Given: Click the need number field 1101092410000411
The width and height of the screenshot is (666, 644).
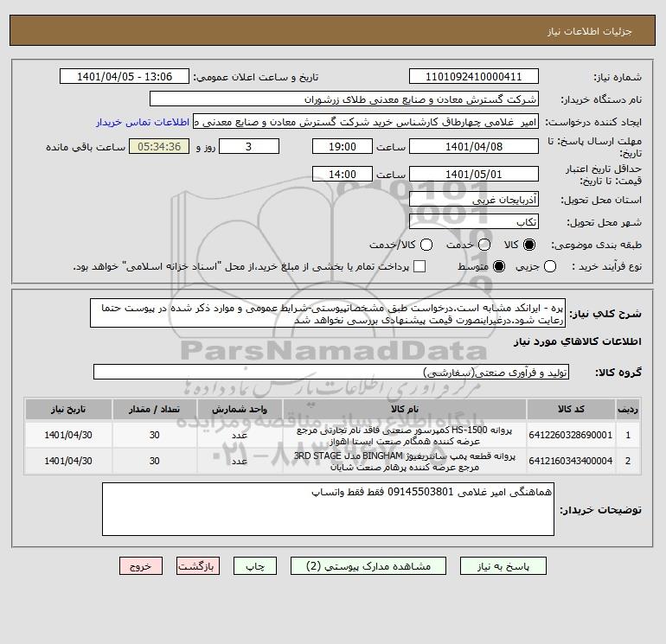Looking at the screenshot, I should 474,76.
